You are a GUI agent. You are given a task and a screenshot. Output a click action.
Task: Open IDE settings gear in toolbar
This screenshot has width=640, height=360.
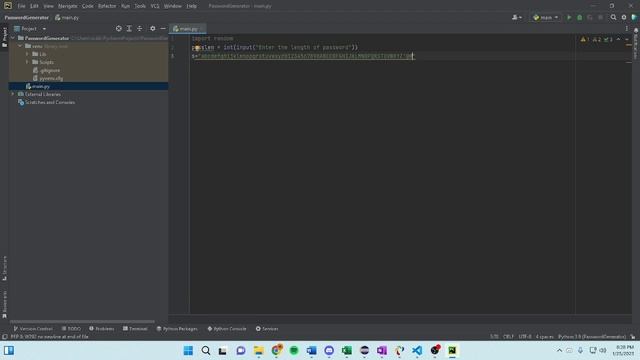click(x=624, y=18)
